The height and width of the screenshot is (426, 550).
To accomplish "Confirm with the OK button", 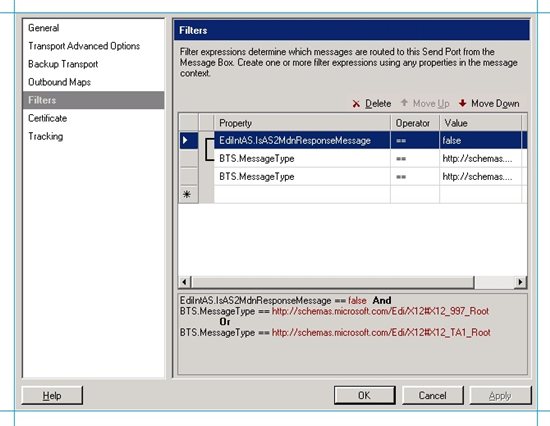I will 364,395.
